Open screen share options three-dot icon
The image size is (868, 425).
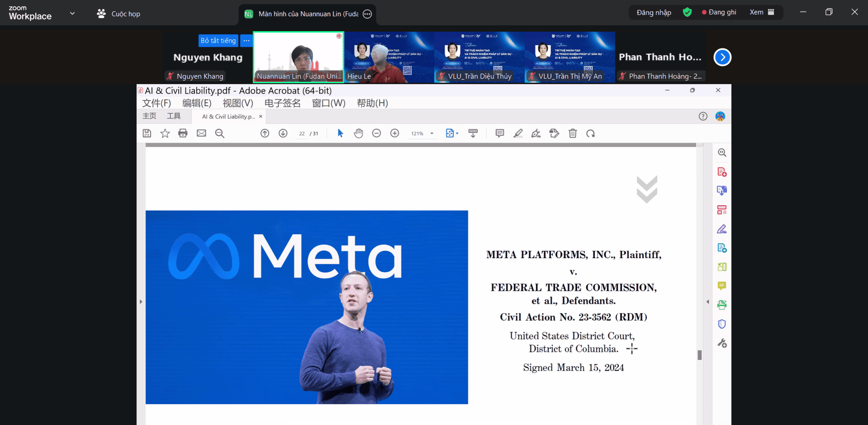coord(368,14)
